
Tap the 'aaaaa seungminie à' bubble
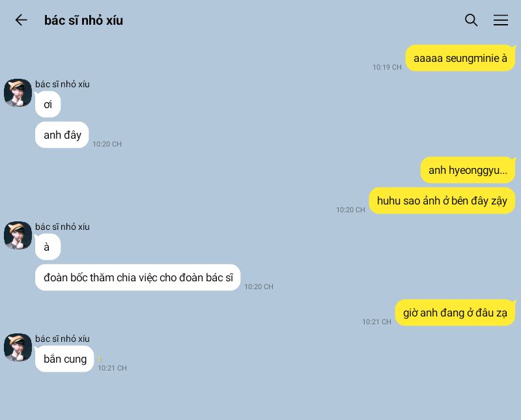[460, 58]
